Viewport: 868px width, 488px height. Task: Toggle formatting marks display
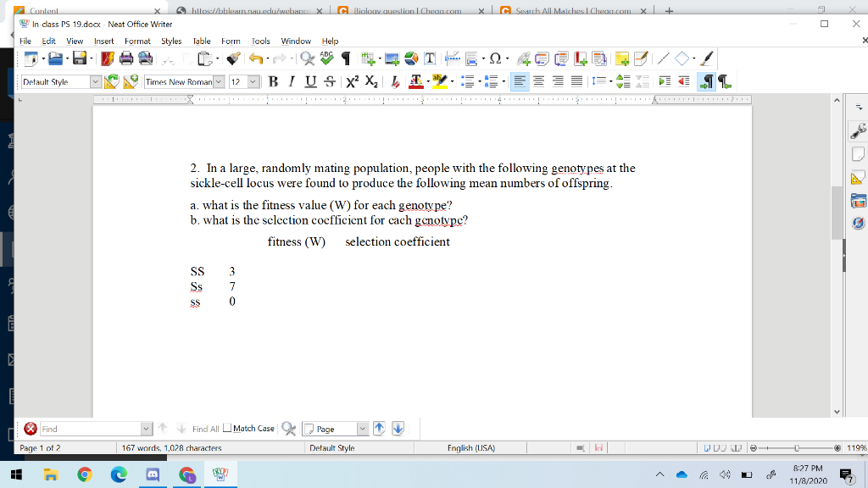click(x=344, y=58)
